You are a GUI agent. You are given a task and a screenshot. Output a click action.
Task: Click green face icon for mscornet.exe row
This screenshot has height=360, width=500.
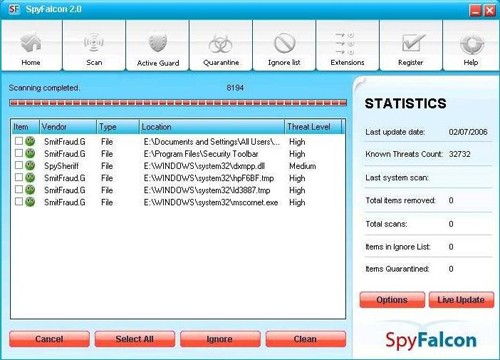pyautogui.click(x=30, y=202)
